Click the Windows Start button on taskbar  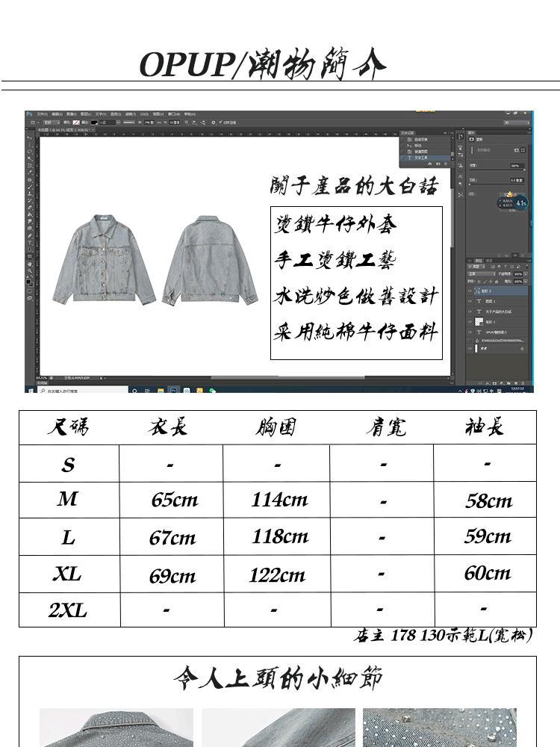tap(30, 390)
